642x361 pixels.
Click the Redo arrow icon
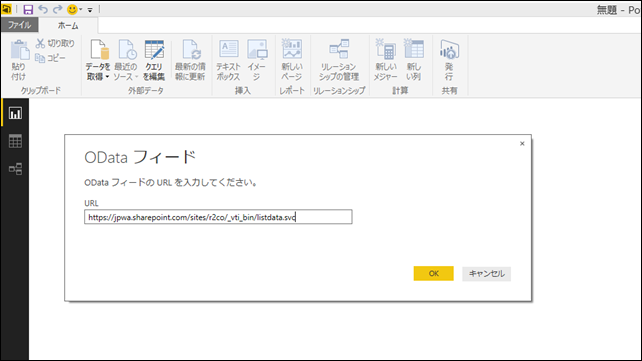57,9
